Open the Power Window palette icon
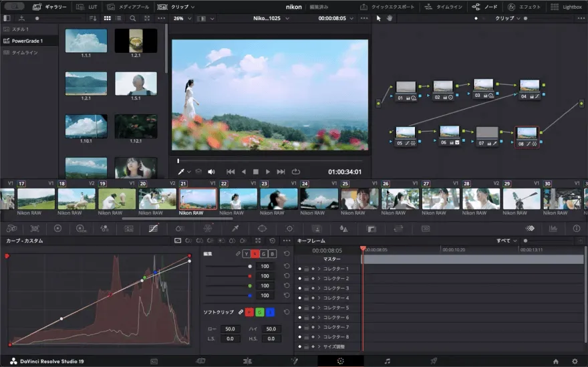 (x=262, y=228)
